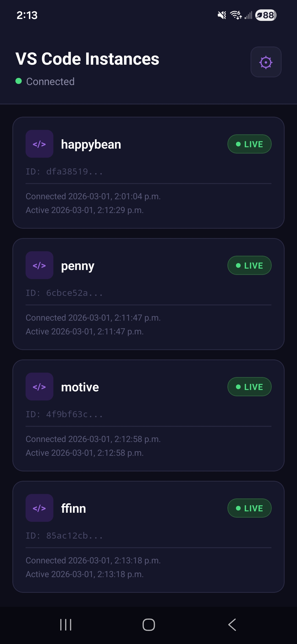Tap the VS Code Instances title

coord(87,58)
